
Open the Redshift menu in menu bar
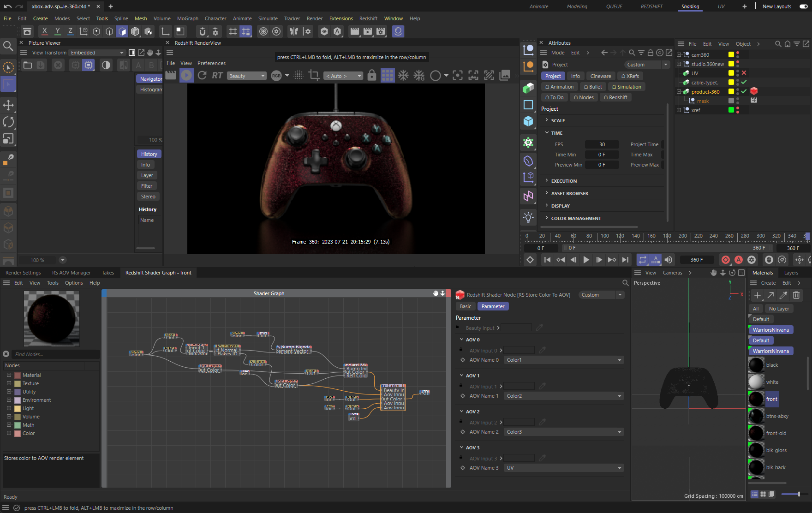pyautogui.click(x=368, y=18)
